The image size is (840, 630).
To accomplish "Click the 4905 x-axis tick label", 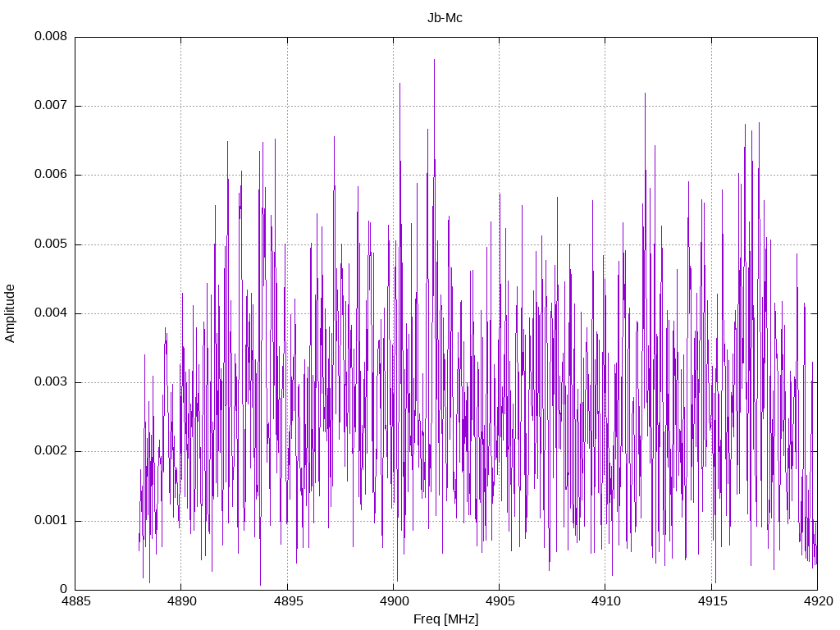I will [x=500, y=601].
